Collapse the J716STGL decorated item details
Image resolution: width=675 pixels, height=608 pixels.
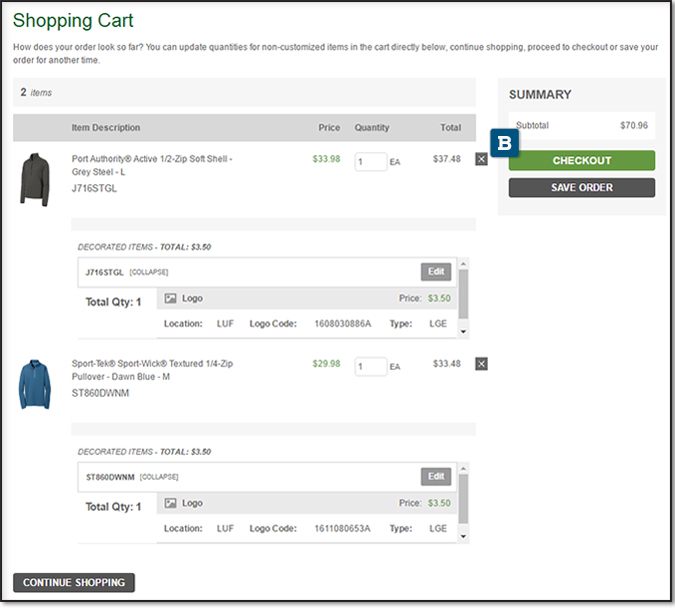pyautogui.click(x=149, y=272)
